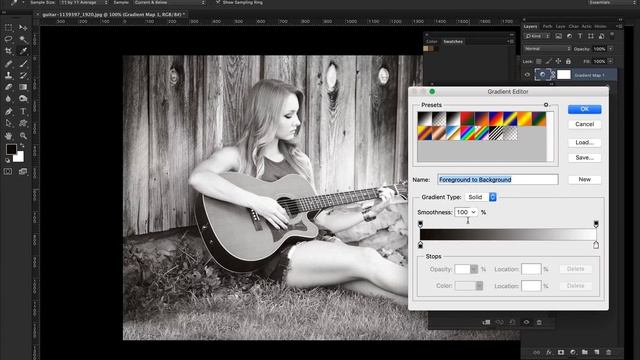Open the Sample Size dropdown
This screenshot has width=640, height=360.
coord(84,2)
